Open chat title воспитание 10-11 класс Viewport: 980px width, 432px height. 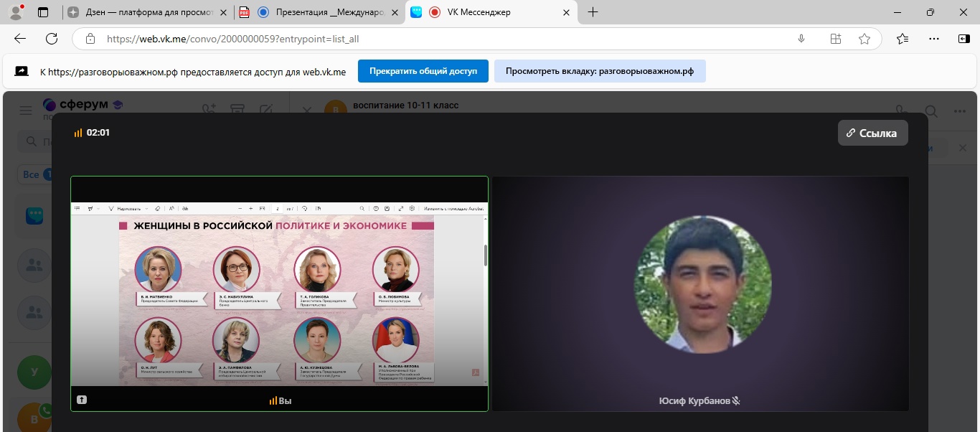(x=405, y=105)
